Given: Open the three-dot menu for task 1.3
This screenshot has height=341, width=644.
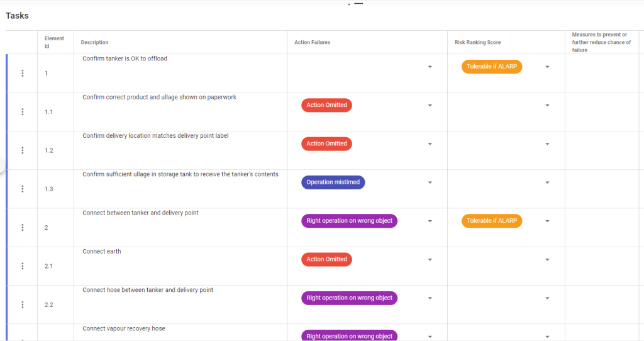Looking at the screenshot, I should (23, 189).
